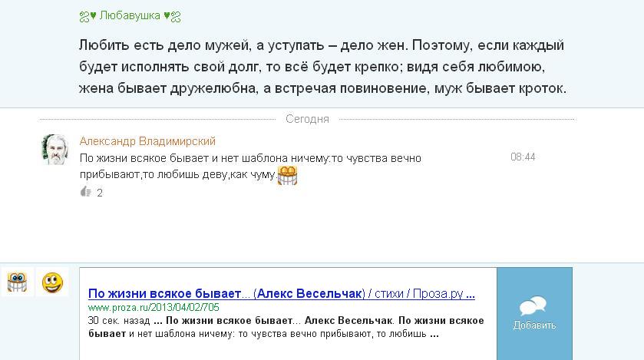Viewport: 644px width, 360px height.
Task: Select the yellow smiling emoticon
Action: click(52, 283)
